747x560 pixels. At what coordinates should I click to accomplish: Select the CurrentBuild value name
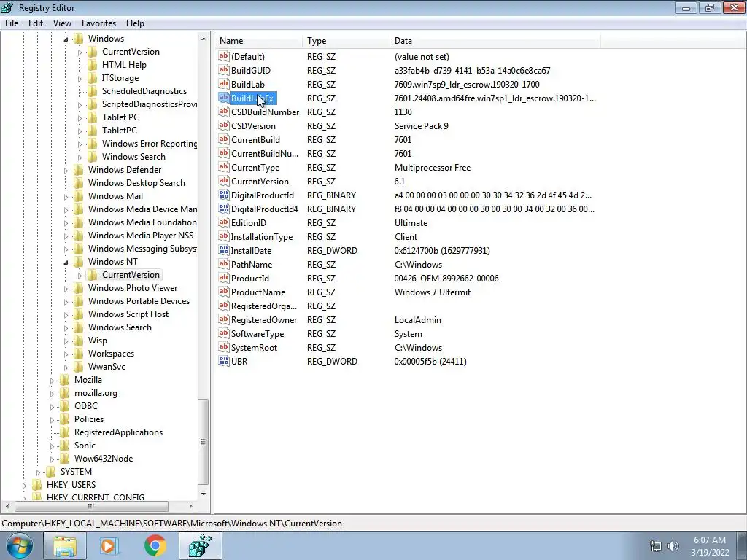[255, 139]
